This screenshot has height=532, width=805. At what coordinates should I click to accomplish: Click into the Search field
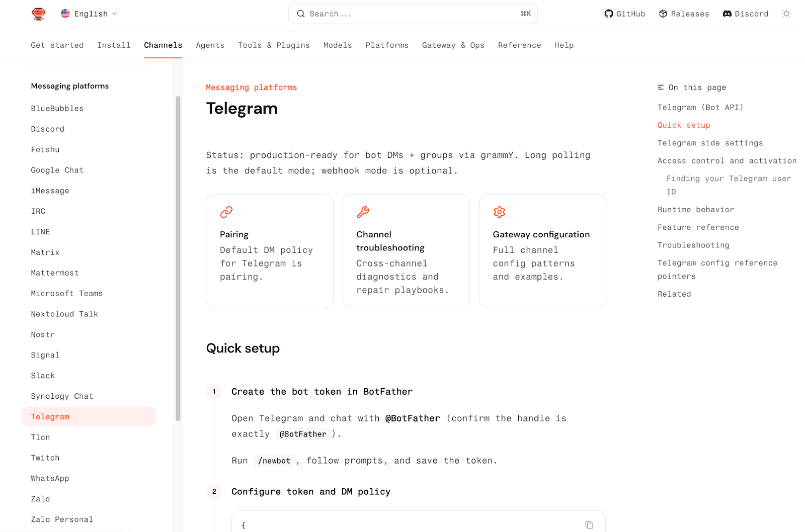[x=413, y=14]
